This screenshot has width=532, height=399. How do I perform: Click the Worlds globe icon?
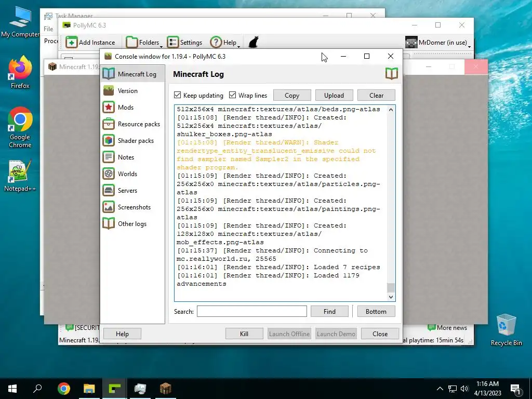[x=109, y=174]
